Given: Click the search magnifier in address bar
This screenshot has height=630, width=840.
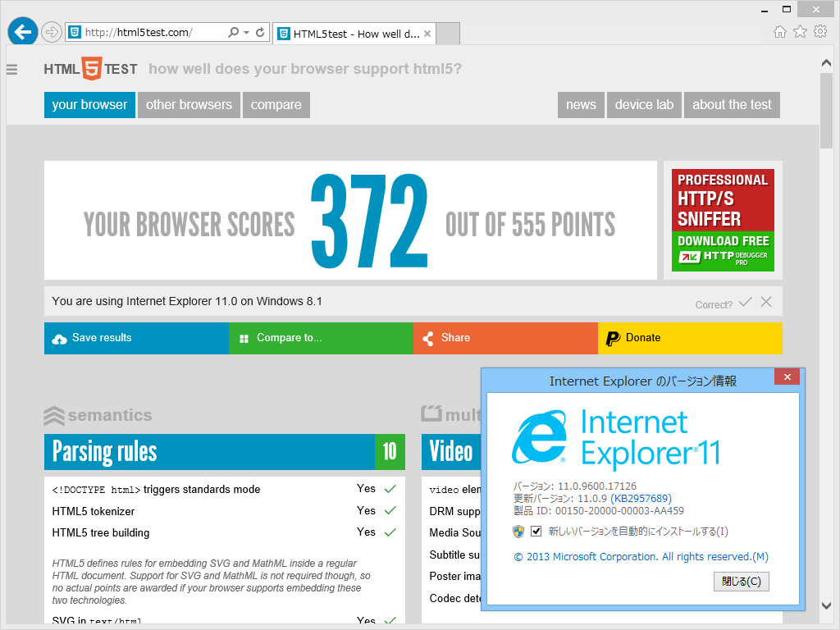Looking at the screenshot, I should pos(233,32).
